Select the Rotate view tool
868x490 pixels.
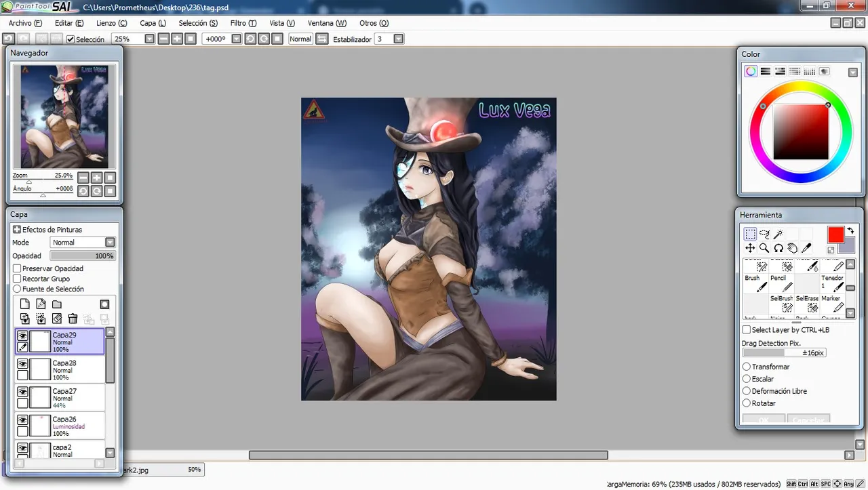click(x=778, y=249)
